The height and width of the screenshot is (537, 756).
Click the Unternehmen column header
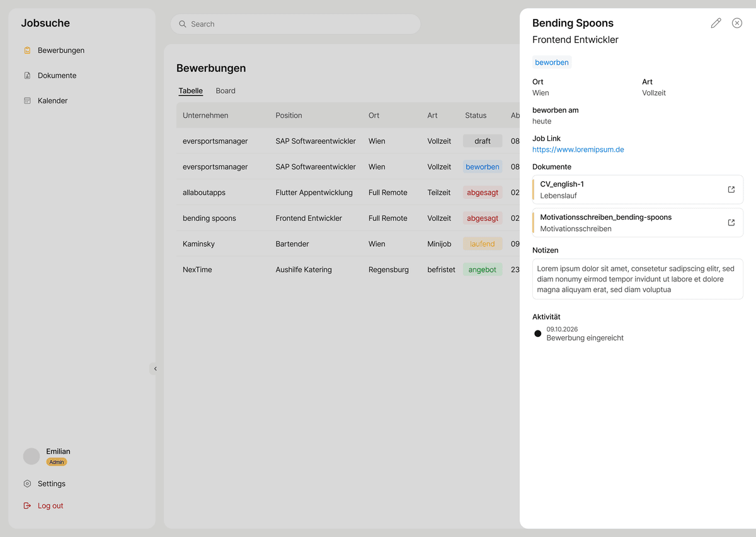pos(205,115)
